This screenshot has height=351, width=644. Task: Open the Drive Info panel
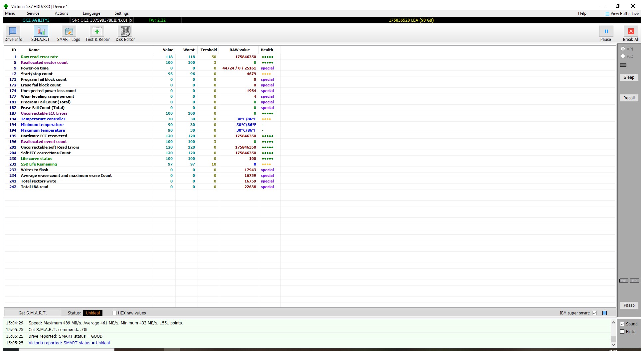(13, 34)
